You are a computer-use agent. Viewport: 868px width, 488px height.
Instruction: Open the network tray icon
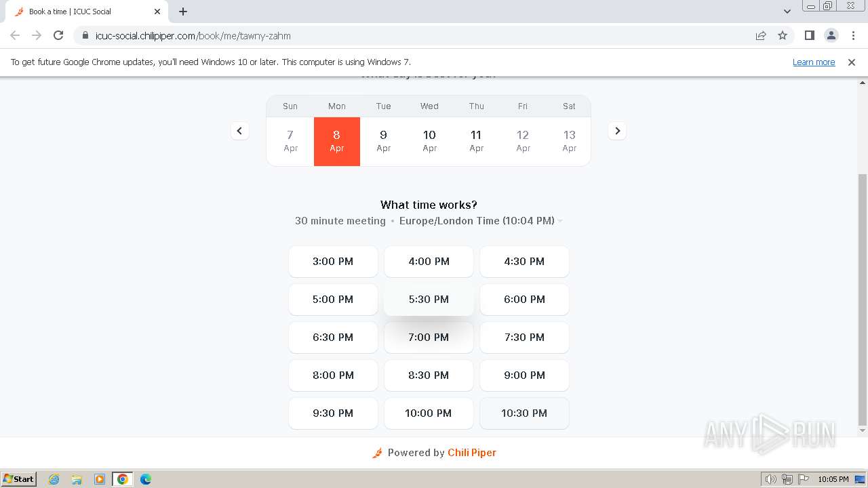(x=787, y=479)
